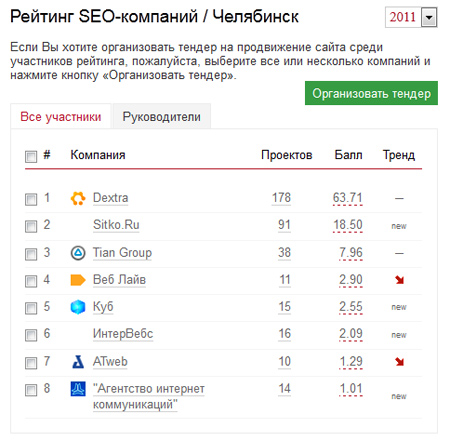Switch to the Руководители tab
450x441 pixels.
162,116
